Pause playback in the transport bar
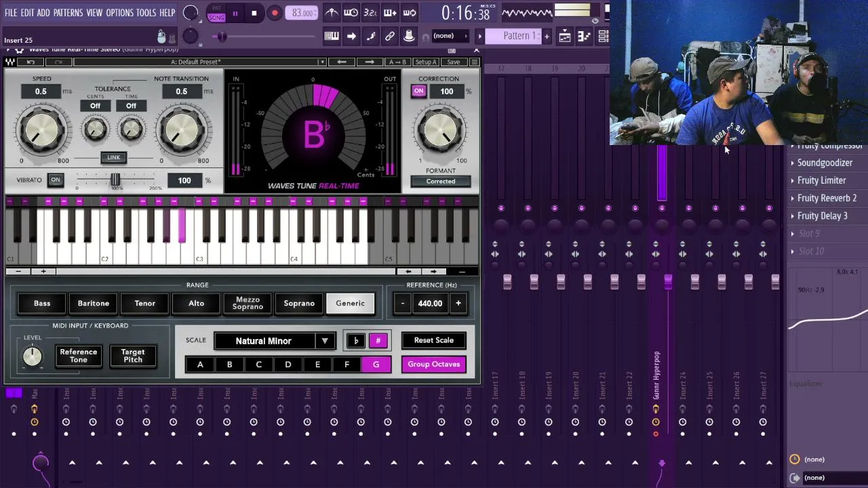868x488 pixels. [x=235, y=13]
